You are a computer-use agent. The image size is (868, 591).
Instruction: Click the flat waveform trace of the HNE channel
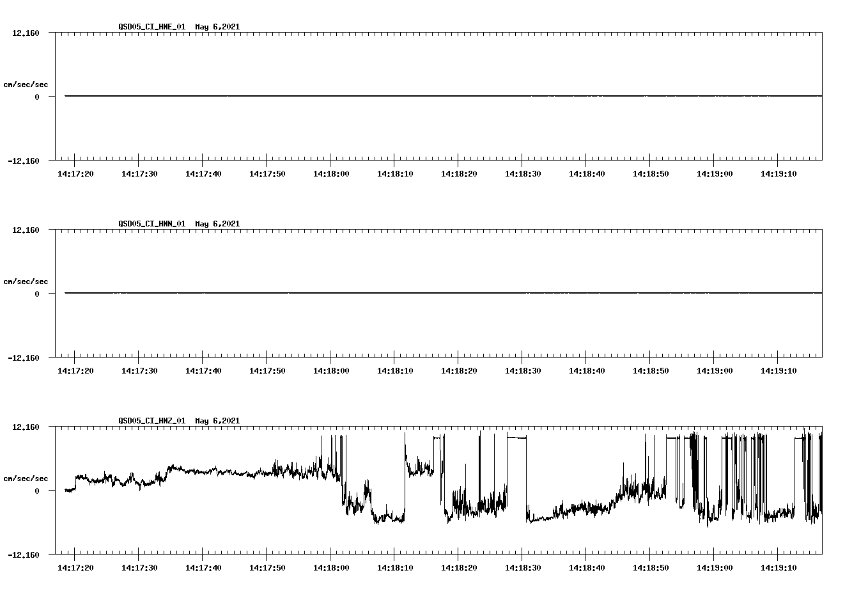(384, 96)
